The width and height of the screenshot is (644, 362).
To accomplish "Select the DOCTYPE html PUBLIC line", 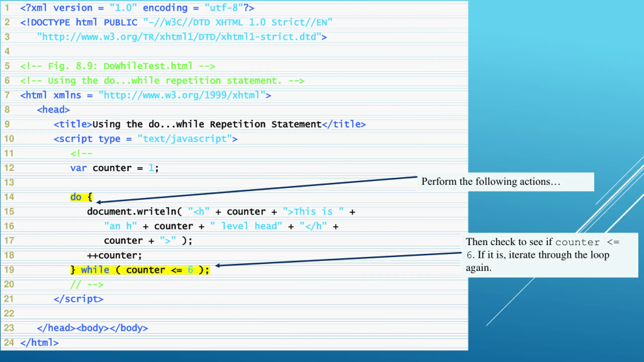I will [176, 22].
